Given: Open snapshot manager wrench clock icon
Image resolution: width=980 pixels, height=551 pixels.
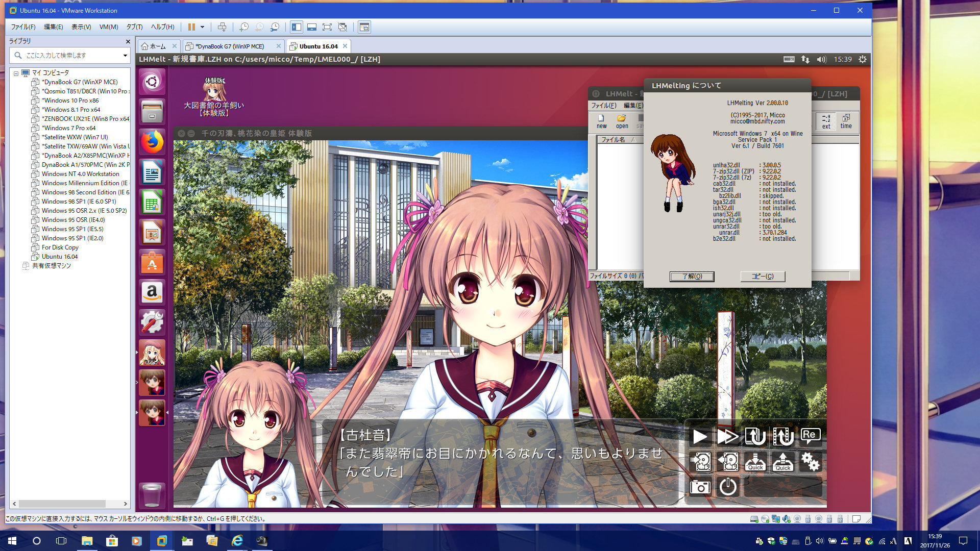Looking at the screenshot, I should (x=275, y=27).
